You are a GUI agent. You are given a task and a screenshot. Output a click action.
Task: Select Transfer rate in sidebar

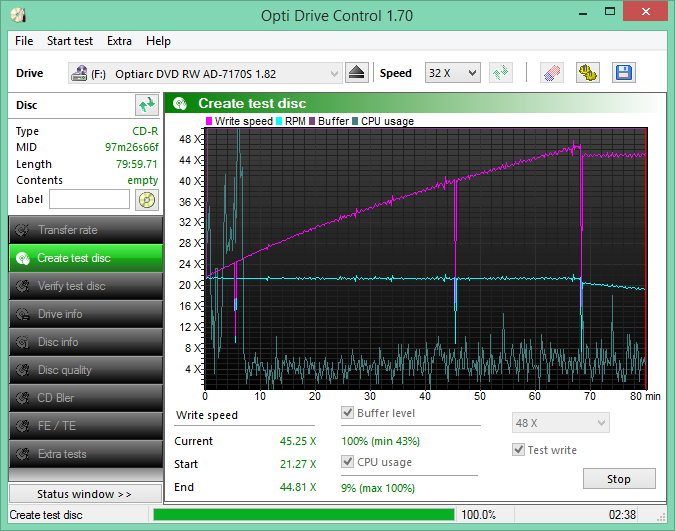tap(86, 230)
